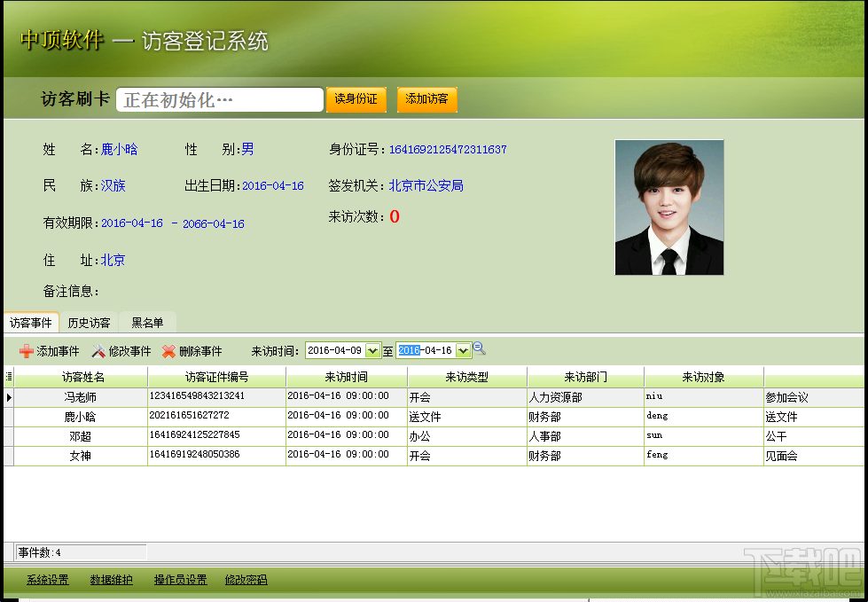868x602 pixels.
Task: Switch to the 历史访客 tab
Action: point(90,323)
